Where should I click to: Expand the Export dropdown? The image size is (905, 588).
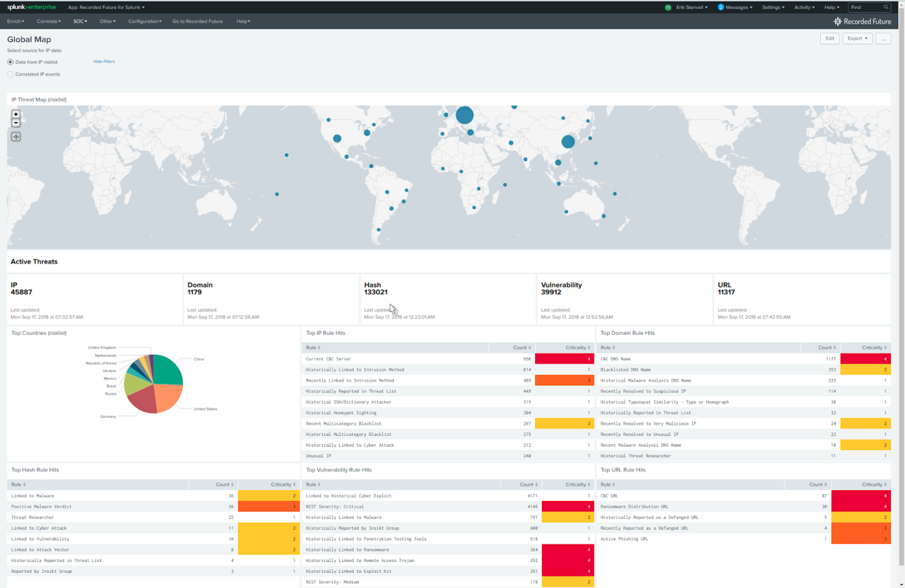pyautogui.click(x=857, y=38)
